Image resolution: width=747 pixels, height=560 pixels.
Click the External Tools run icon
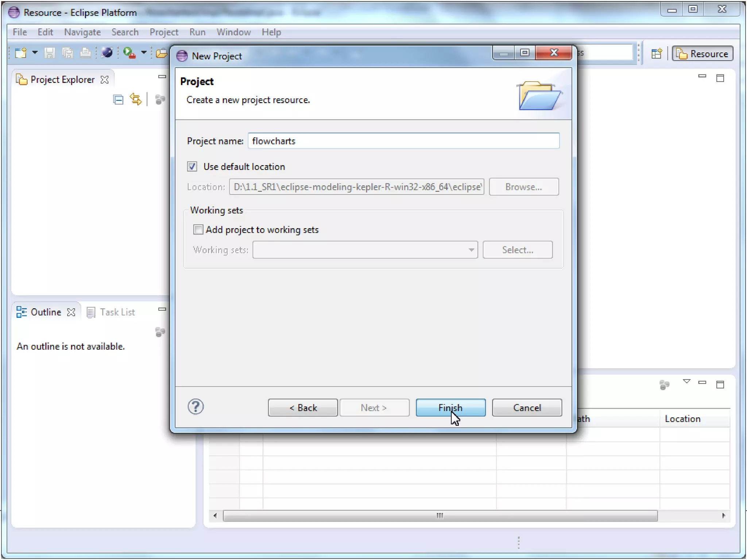coord(129,53)
